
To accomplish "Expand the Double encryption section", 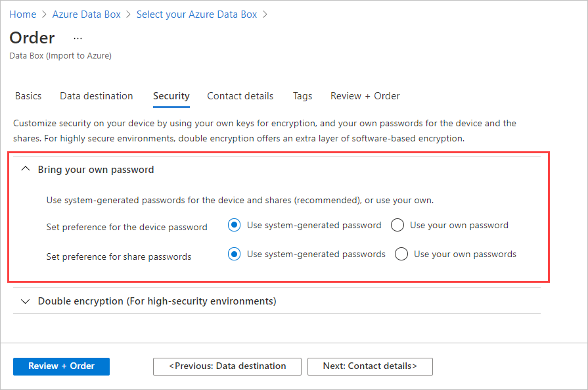I will [26, 301].
